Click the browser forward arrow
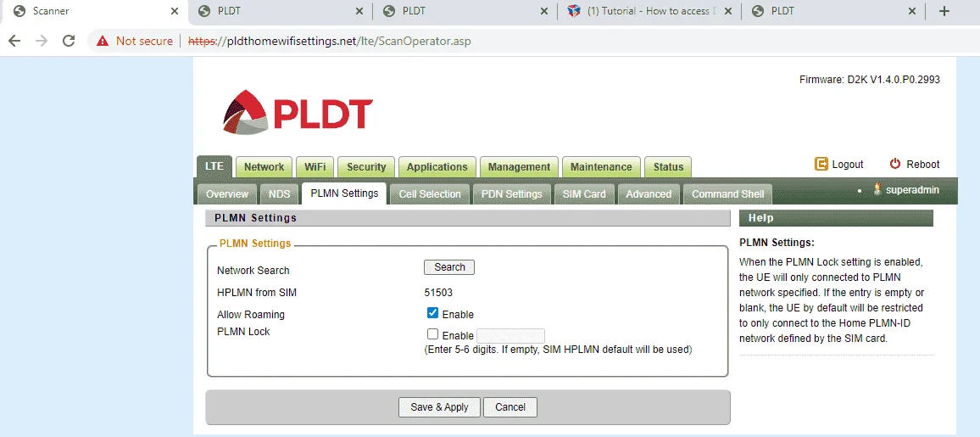 pos(42,41)
